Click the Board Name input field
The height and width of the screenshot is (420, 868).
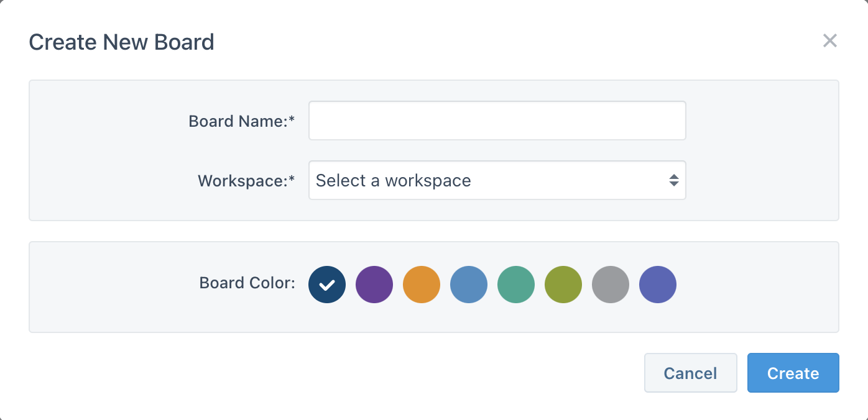tap(497, 121)
